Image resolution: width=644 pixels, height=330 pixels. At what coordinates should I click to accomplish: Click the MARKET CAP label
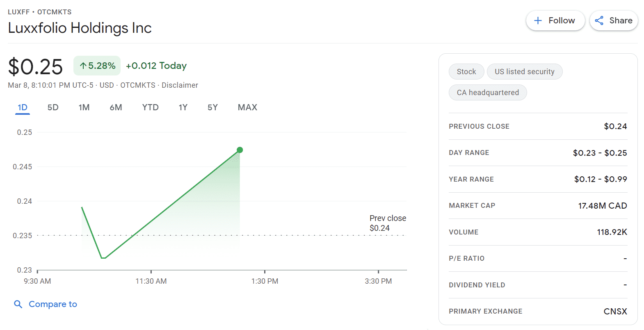pyautogui.click(x=472, y=206)
